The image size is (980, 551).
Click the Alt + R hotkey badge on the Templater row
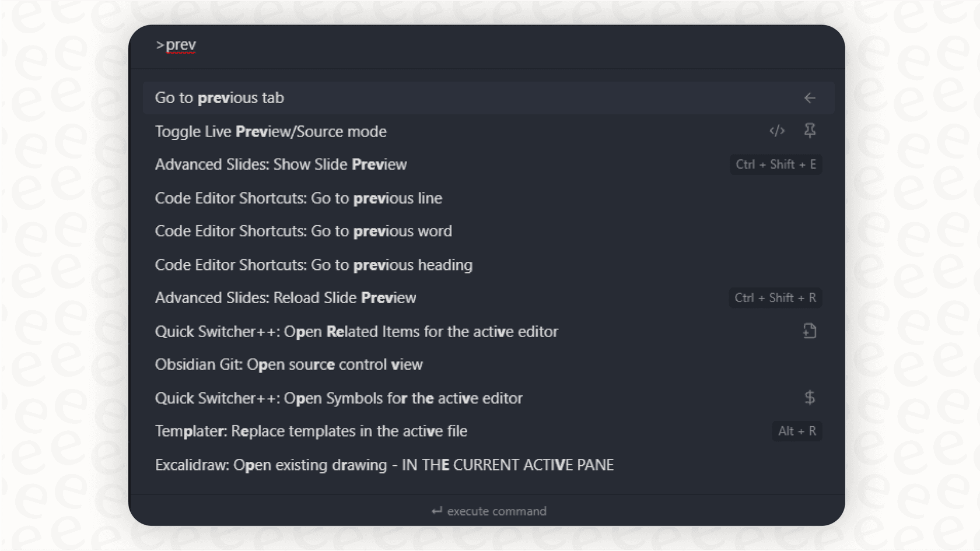(797, 431)
